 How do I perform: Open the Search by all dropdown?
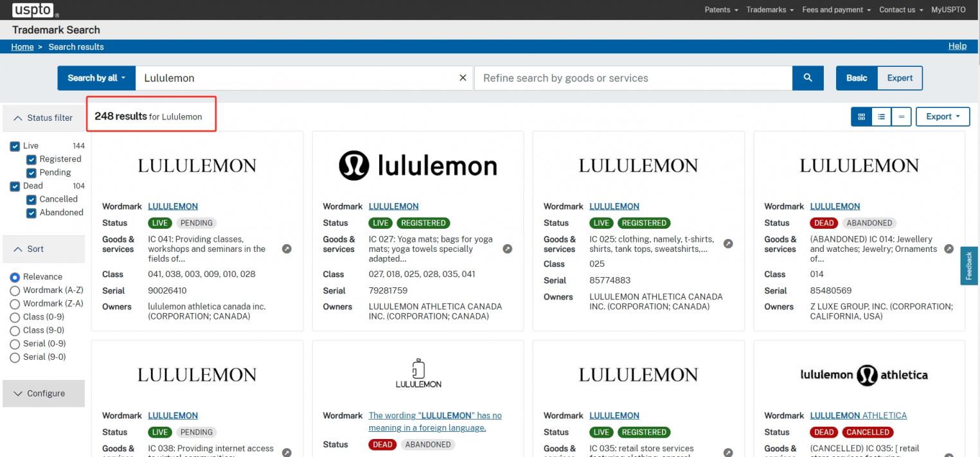[x=96, y=78]
